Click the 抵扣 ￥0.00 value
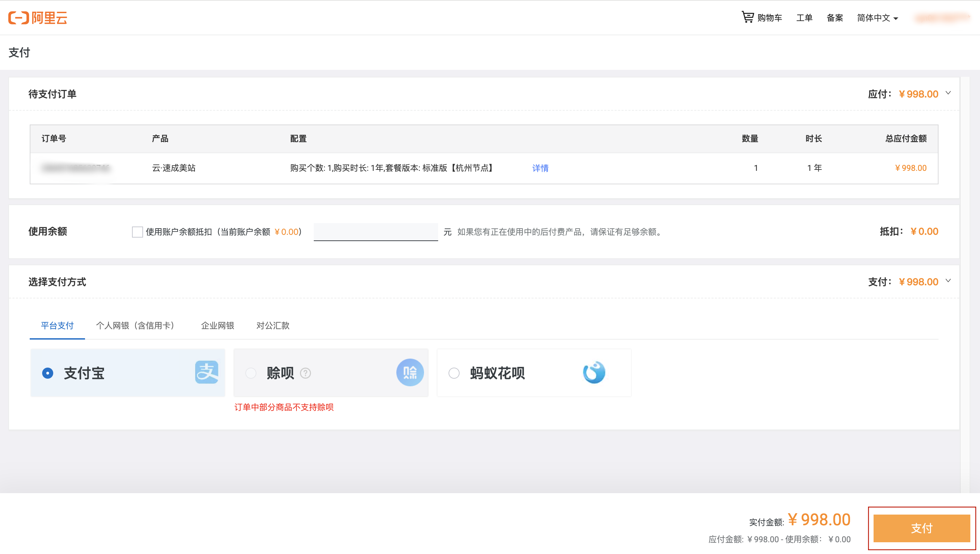The height and width of the screenshot is (554, 980). point(924,231)
